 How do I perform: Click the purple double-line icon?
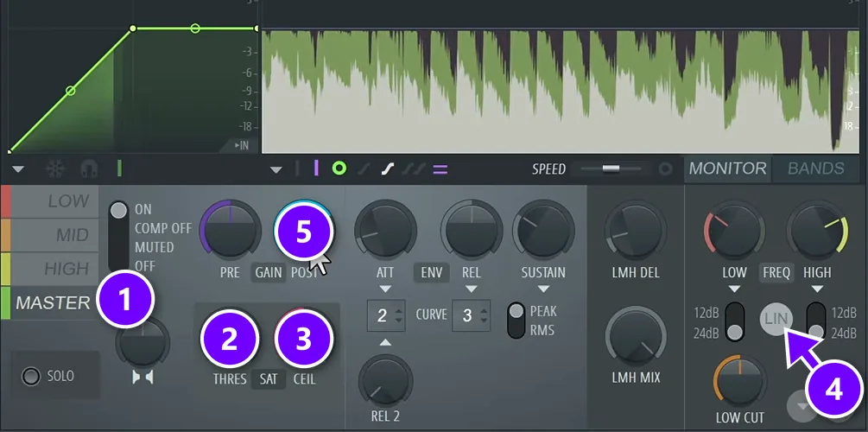point(440,169)
